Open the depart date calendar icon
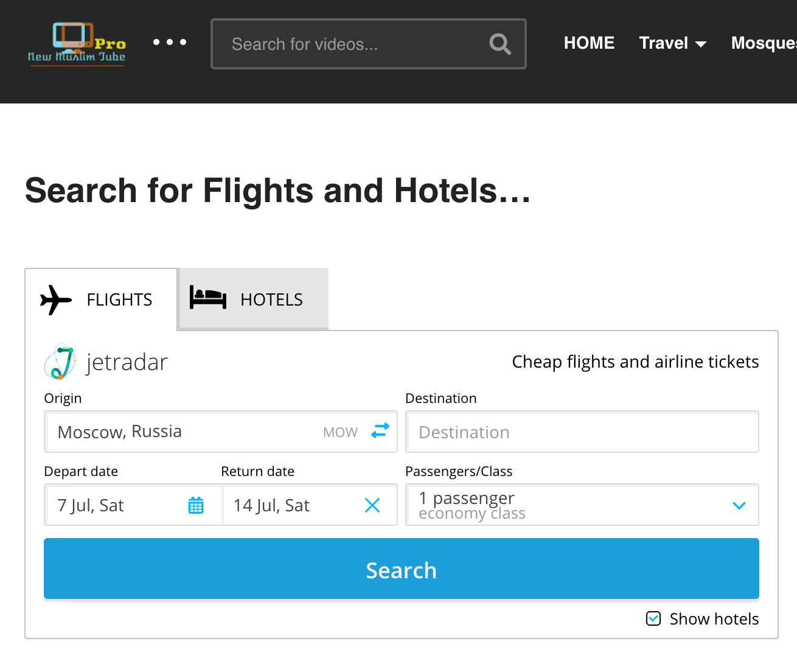797x672 pixels. tap(196, 505)
